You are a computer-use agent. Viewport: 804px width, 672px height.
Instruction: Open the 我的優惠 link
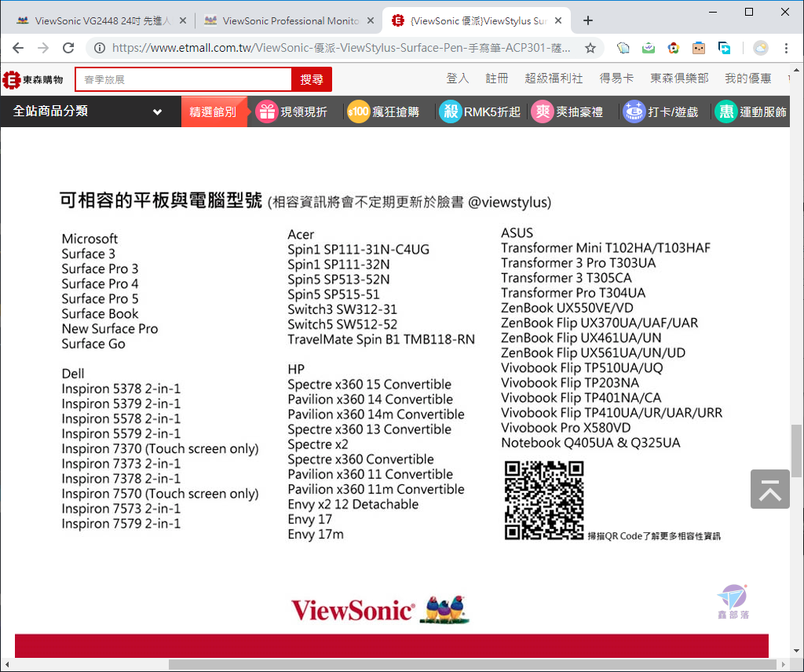coord(747,79)
